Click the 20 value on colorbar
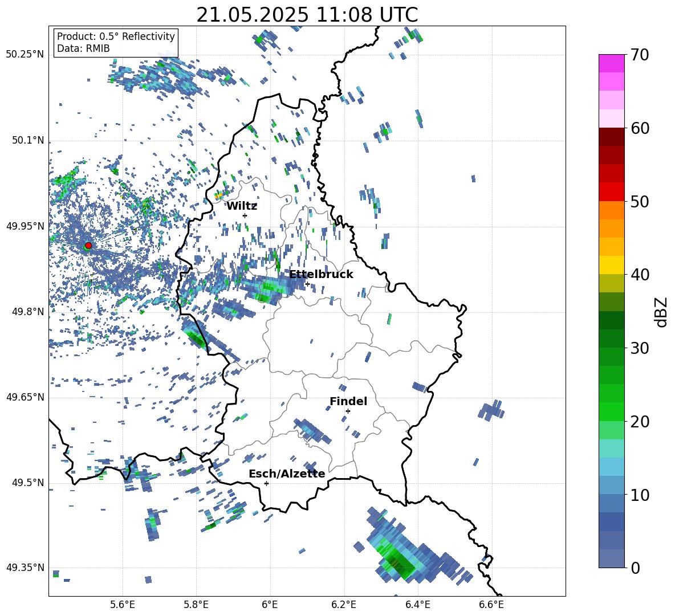675x616 pixels. point(639,422)
